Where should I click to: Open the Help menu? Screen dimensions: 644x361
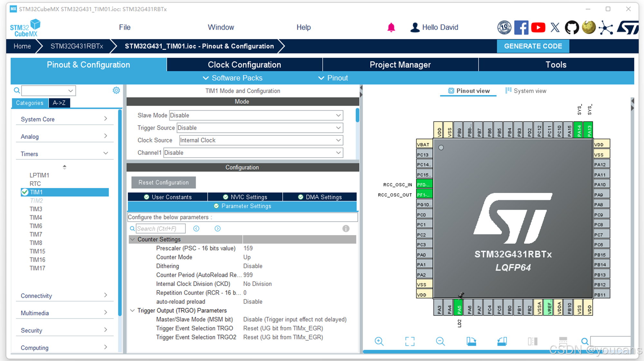(304, 27)
